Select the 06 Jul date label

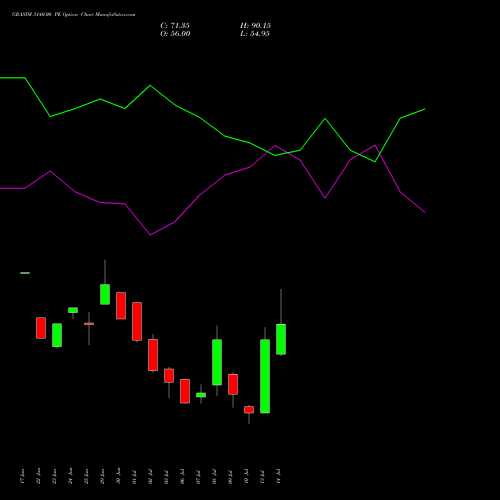coord(182,476)
